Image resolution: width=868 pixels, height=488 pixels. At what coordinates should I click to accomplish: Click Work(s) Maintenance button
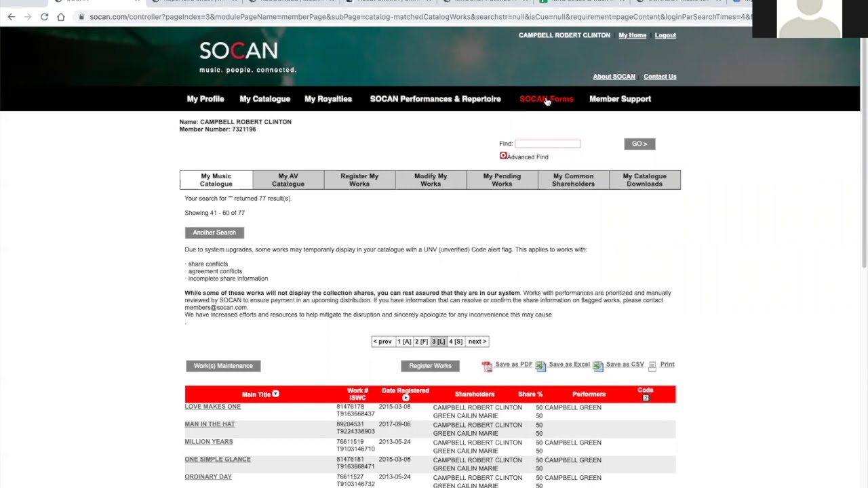coord(223,366)
